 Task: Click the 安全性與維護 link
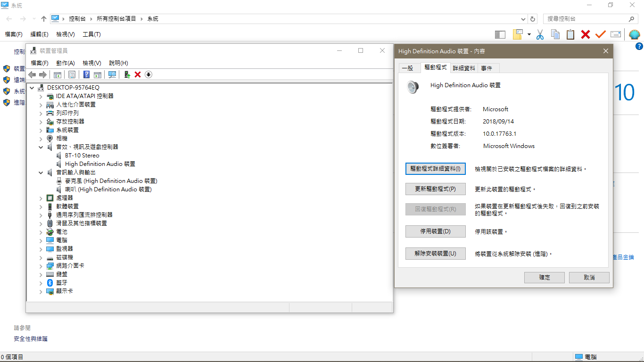[x=31, y=339]
